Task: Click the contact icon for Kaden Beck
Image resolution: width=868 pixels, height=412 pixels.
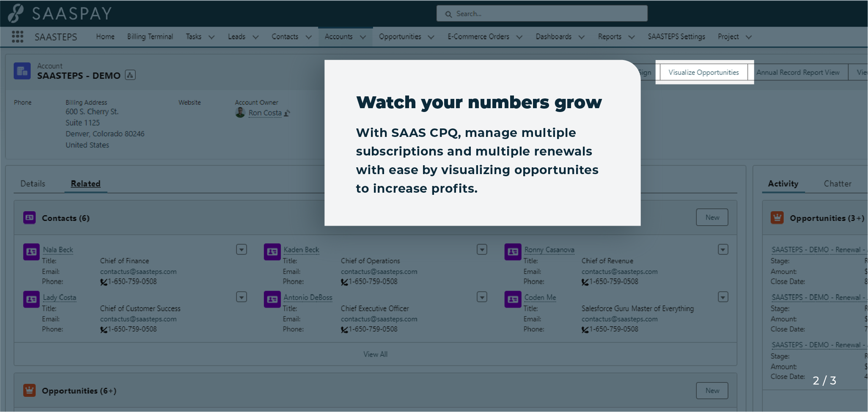Action: (272, 252)
